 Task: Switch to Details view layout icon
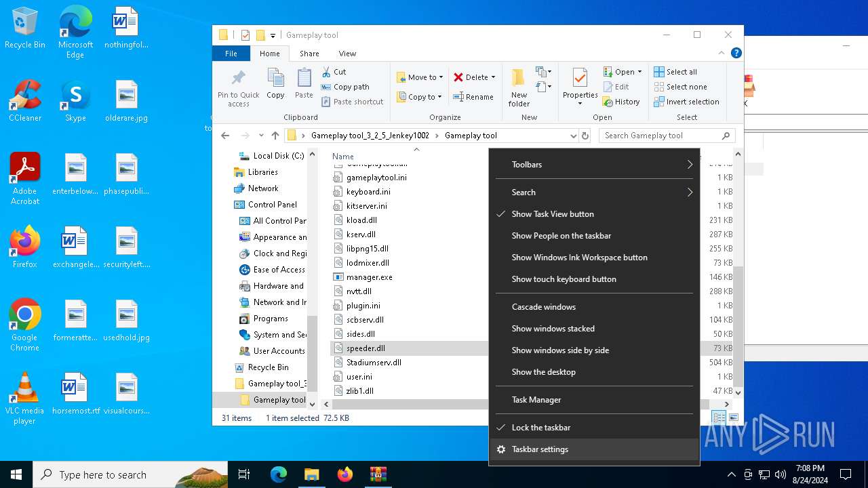tap(719, 418)
